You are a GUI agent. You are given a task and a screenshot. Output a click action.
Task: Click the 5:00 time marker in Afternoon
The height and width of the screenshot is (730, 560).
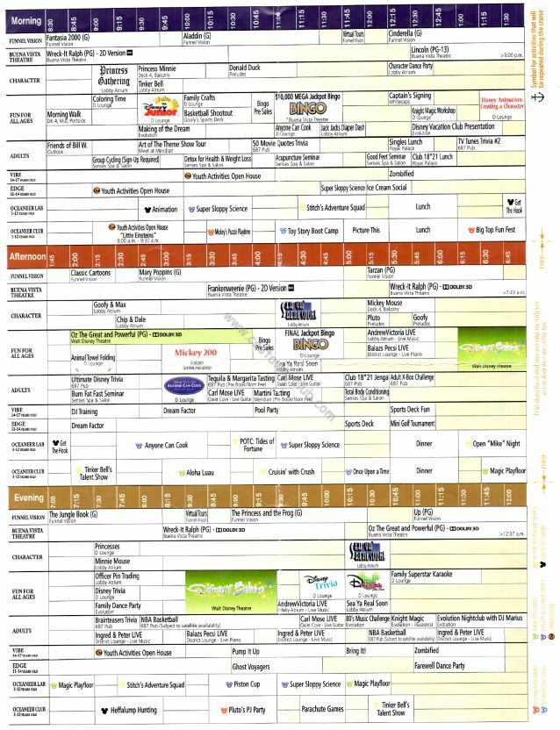pos(348,257)
